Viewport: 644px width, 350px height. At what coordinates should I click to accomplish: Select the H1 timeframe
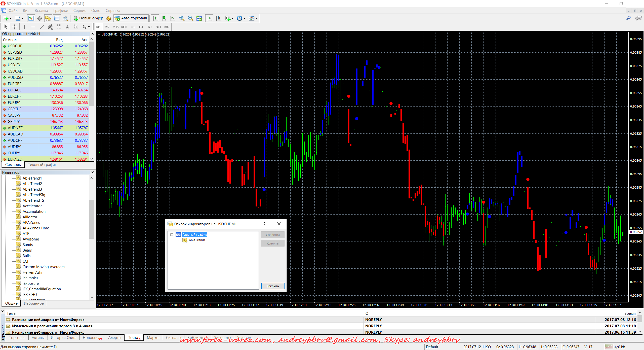pyautogui.click(x=133, y=27)
